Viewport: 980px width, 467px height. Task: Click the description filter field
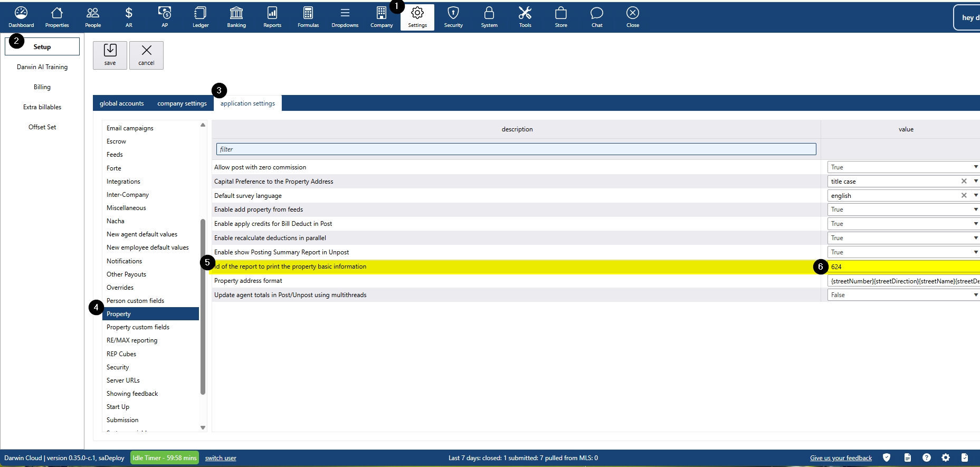[516, 149]
